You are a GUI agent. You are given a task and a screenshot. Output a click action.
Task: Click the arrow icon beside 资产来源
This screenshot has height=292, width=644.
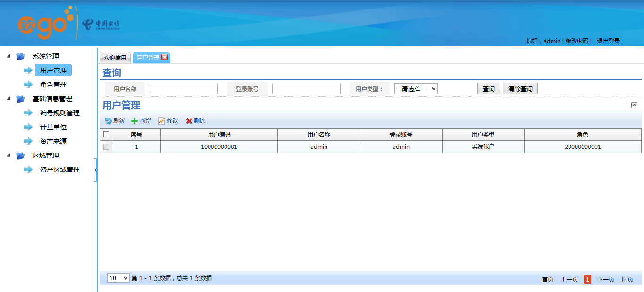coord(28,141)
